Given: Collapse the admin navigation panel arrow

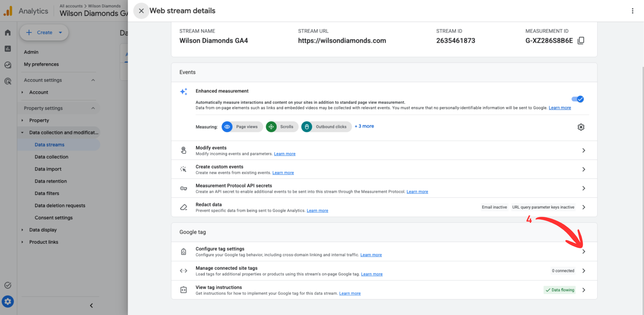Looking at the screenshot, I should pos(92,305).
